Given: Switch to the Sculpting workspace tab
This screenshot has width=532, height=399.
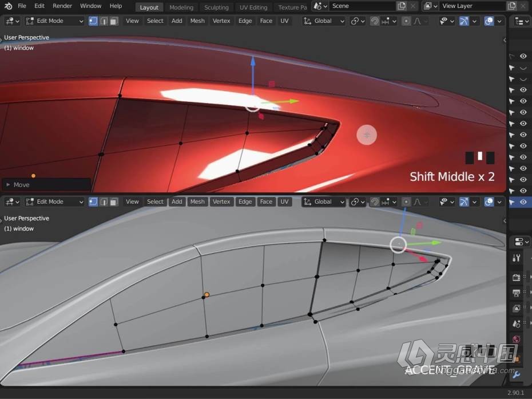Looking at the screenshot, I should (216, 7).
